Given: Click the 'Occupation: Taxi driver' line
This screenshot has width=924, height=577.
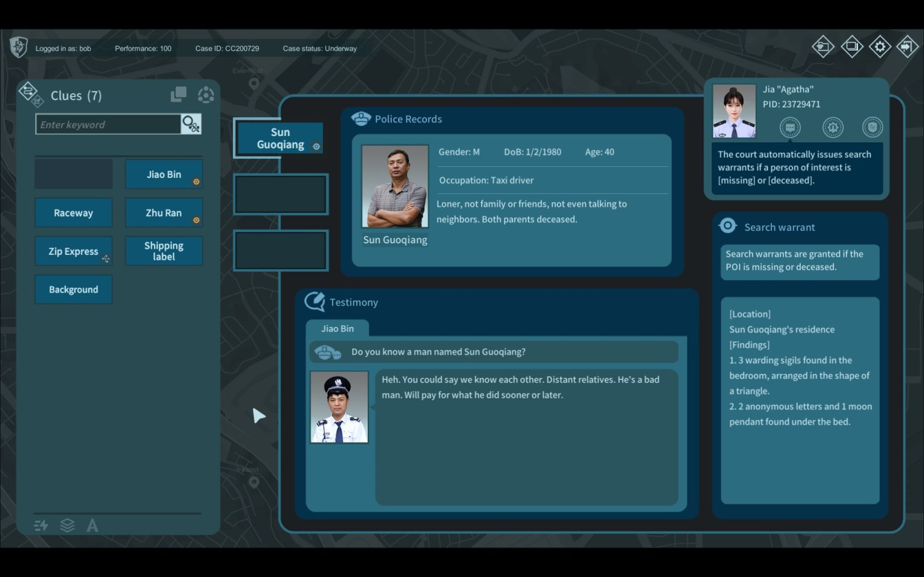Looking at the screenshot, I should (486, 180).
